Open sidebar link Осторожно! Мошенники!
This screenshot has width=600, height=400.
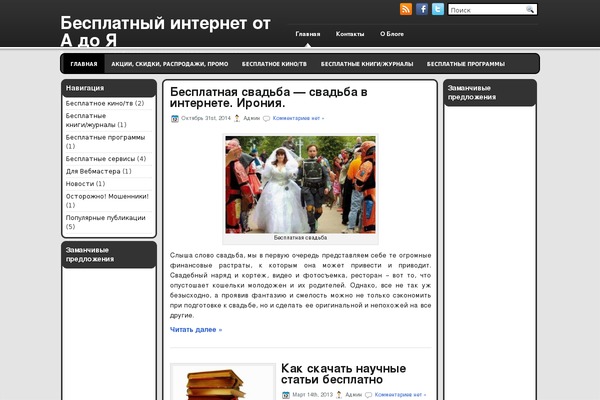tap(107, 196)
